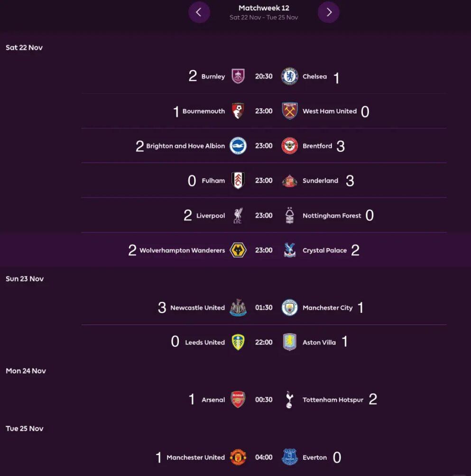This screenshot has height=476, width=471.
Task: Click the Nottingham Forest team name
Action: (332, 216)
